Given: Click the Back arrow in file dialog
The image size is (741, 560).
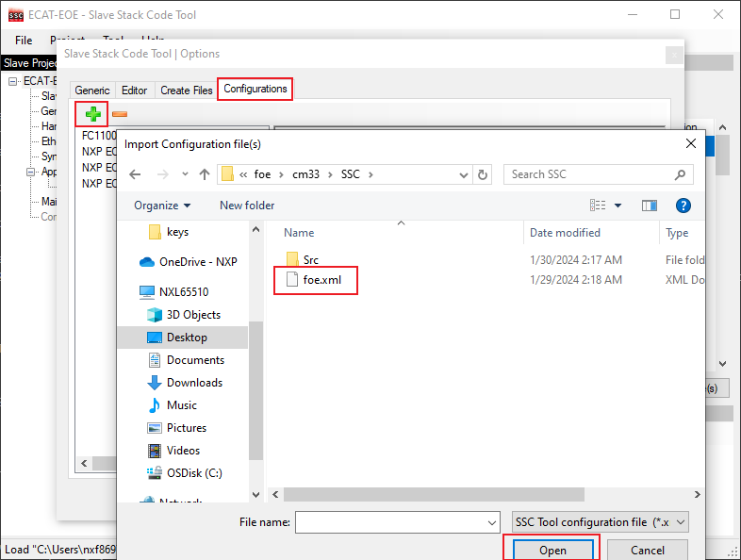Looking at the screenshot, I should coord(135,174).
